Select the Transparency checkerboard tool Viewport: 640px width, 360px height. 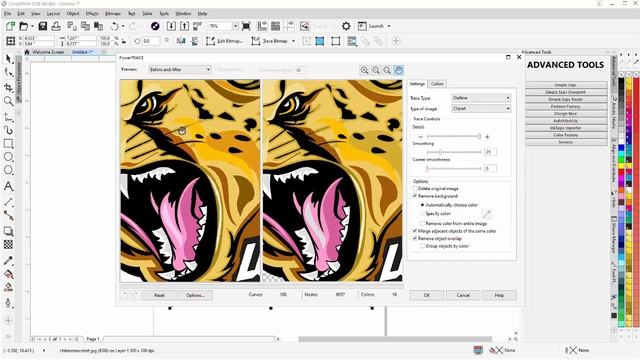coord(8,245)
